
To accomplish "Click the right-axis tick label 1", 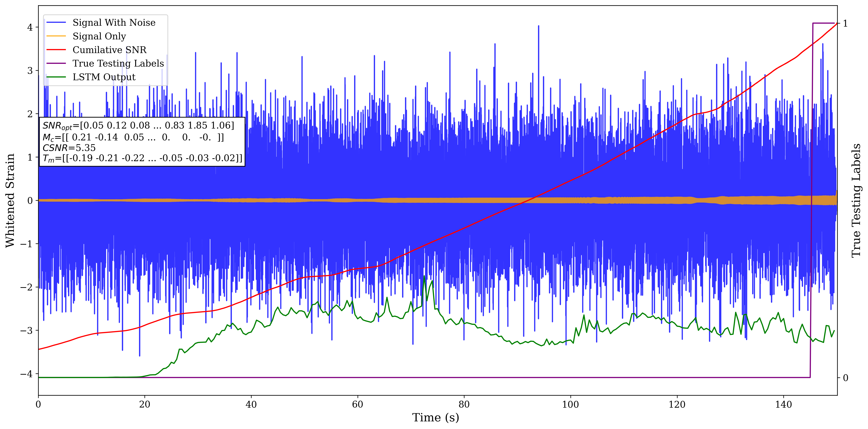I will pyautogui.click(x=845, y=24).
